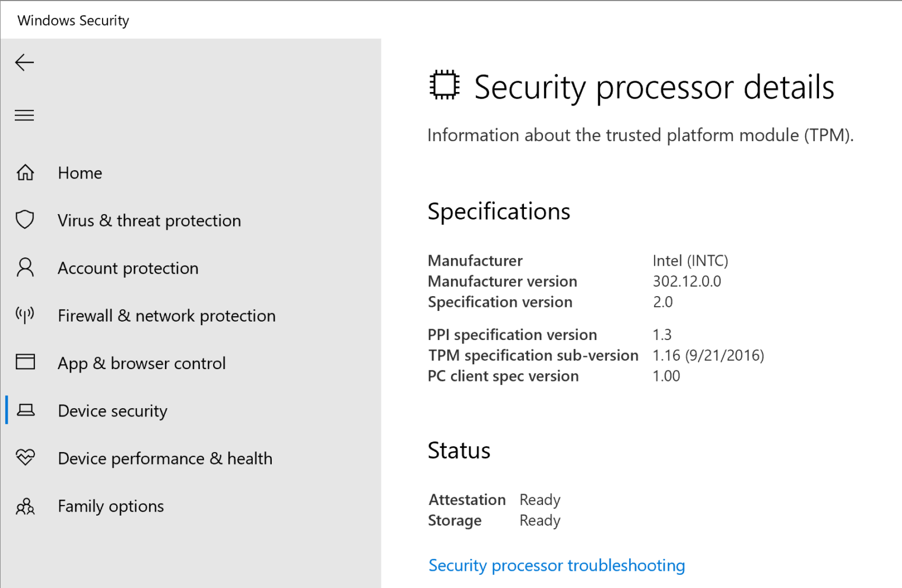Click the back arrow icon
This screenshot has height=588, width=902.
(x=24, y=62)
